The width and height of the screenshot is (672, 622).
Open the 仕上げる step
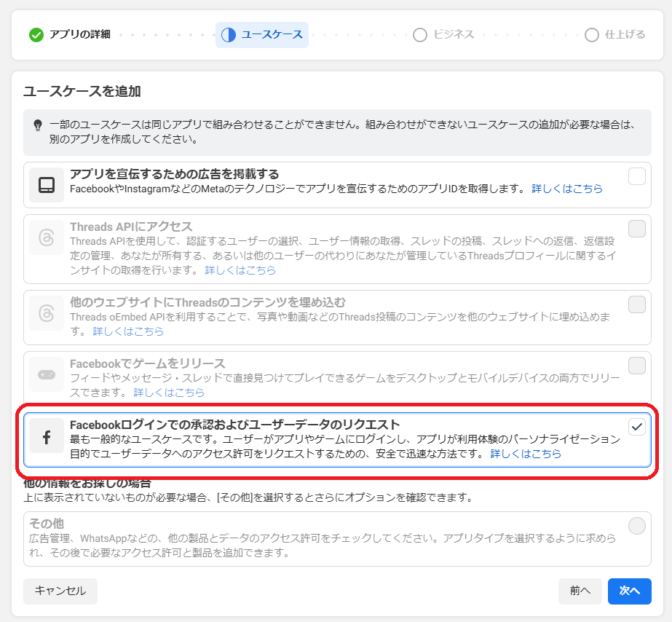615,35
